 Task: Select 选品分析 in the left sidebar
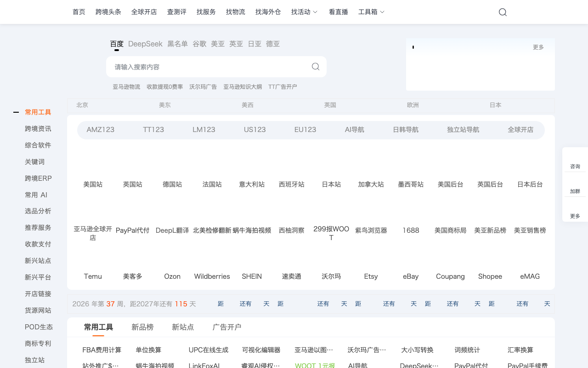tap(38, 211)
